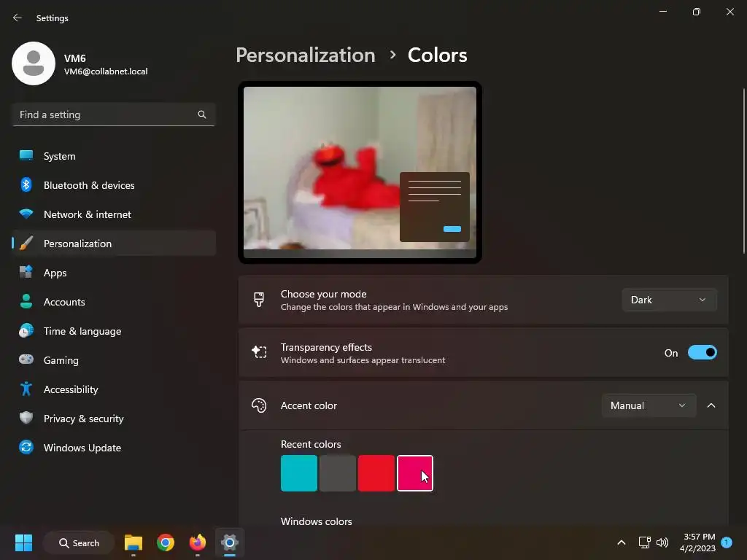This screenshot has height=560, width=747.
Task: Click the Accent color palette icon
Action: [259, 405]
